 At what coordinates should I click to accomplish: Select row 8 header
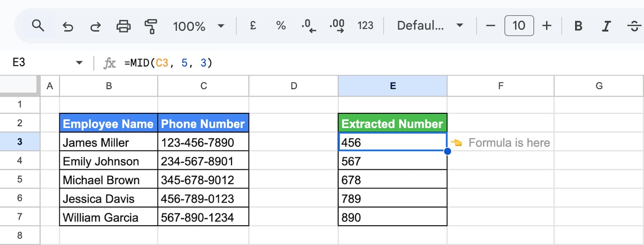point(19,235)
